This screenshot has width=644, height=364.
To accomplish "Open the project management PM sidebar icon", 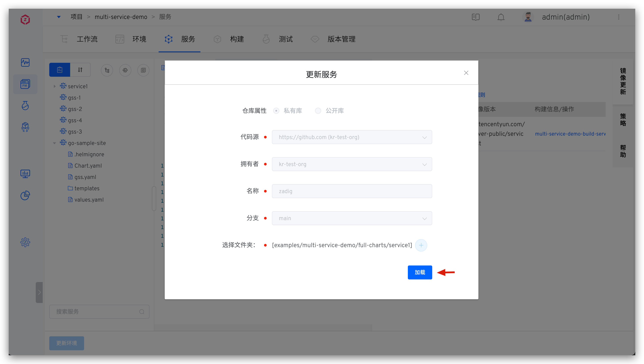I will pos(25,84).
